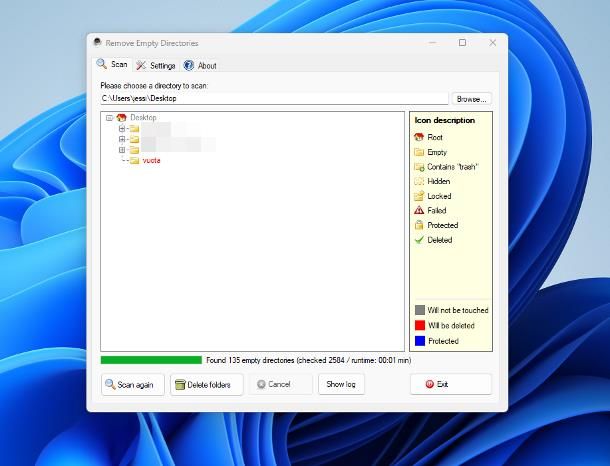This screenshot has width=610, height=466.
Task: Click the Cancel button
Action: (280, 384)
